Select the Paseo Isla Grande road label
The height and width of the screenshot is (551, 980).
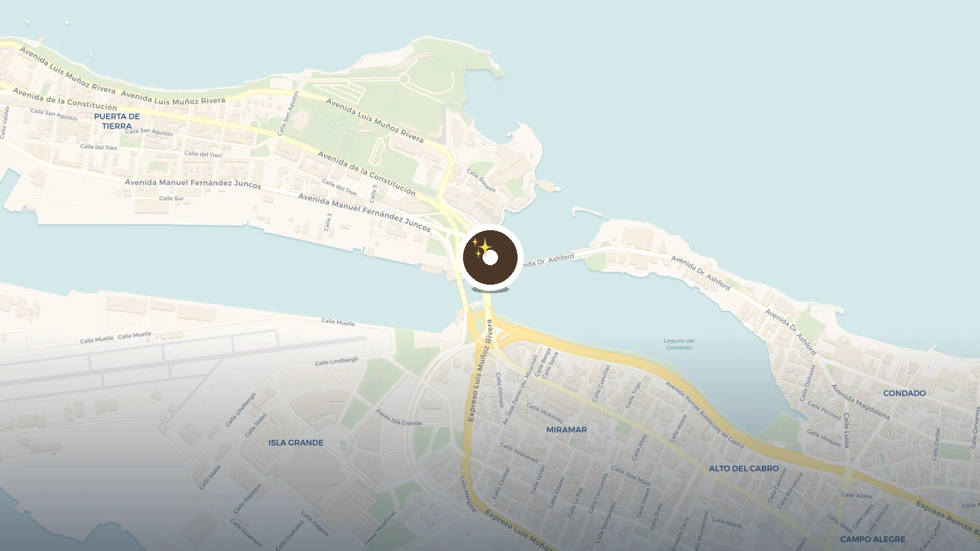[x=399, y=418]
